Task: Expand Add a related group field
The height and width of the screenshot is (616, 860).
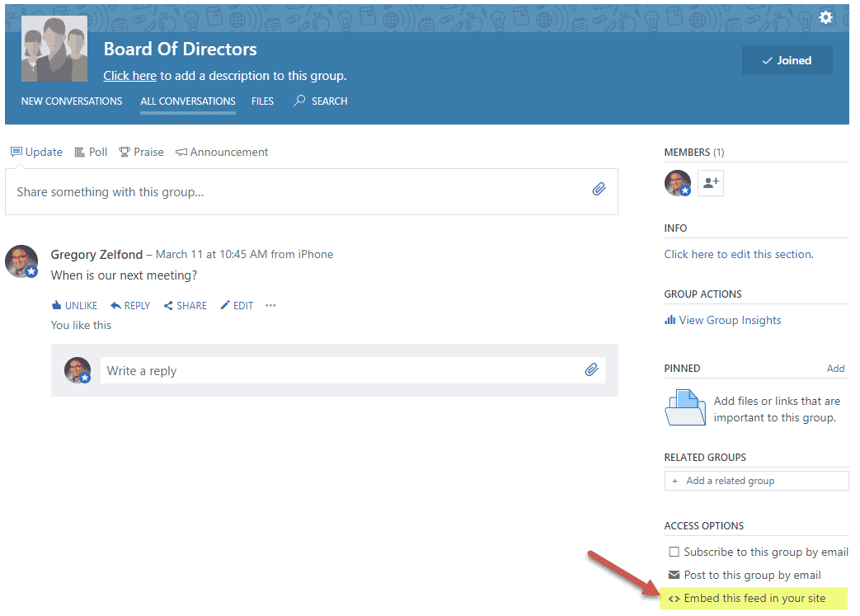Action: [x=756, y=480]
